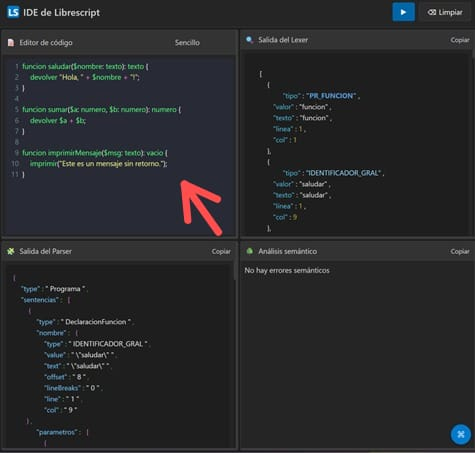Click the "No hay errores semánticos" message

[x=287, y=270]
